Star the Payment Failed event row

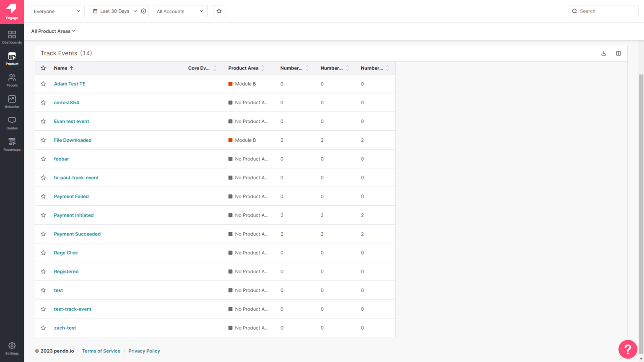click(x=43, y=196)
